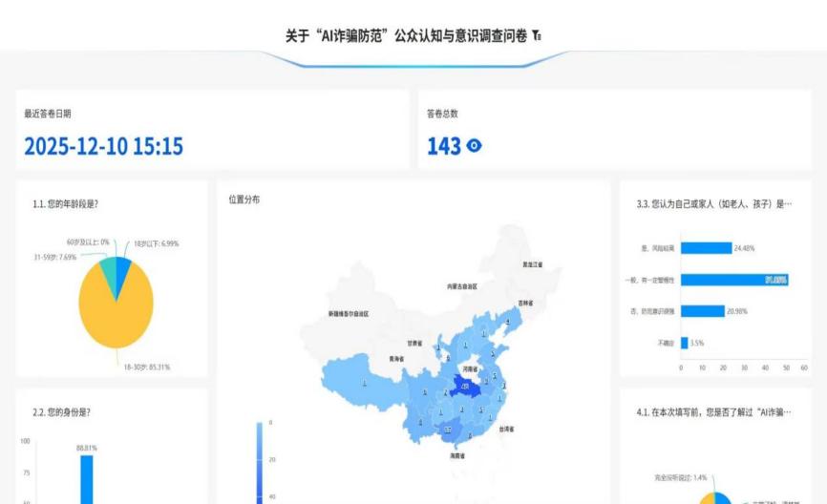Click the 4.1 question chart title

click(x=714, y=411)
